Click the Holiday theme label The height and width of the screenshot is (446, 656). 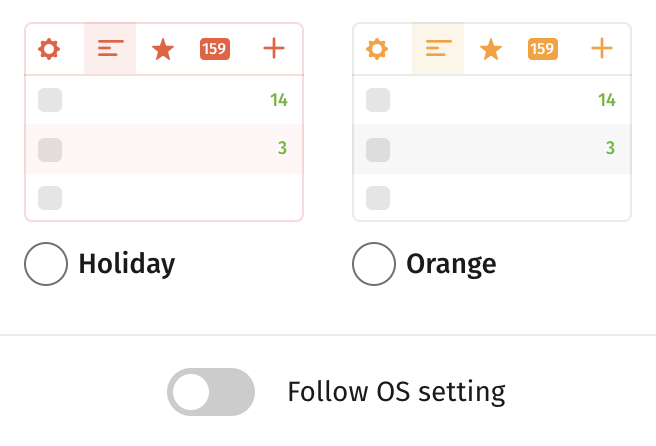pyautogui.click(x=127, y=264)
